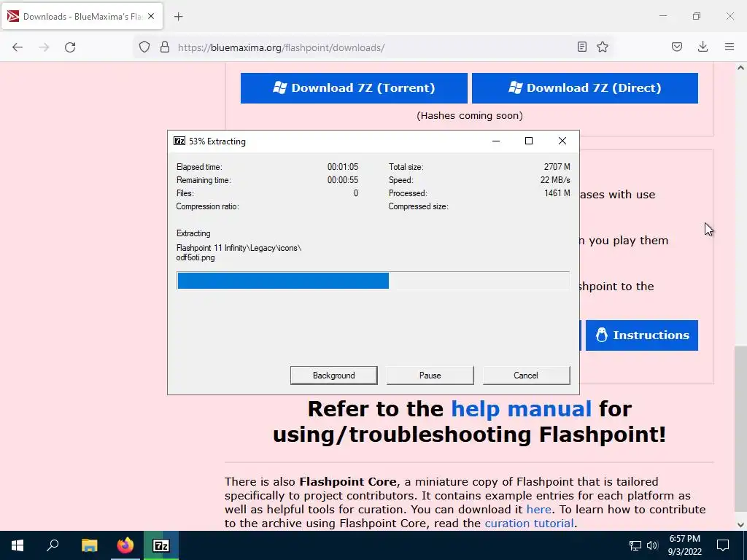Click the '(Hashes coming soon)' text
Viewport: 747px width, 560px height.
(x=470, y=116)
